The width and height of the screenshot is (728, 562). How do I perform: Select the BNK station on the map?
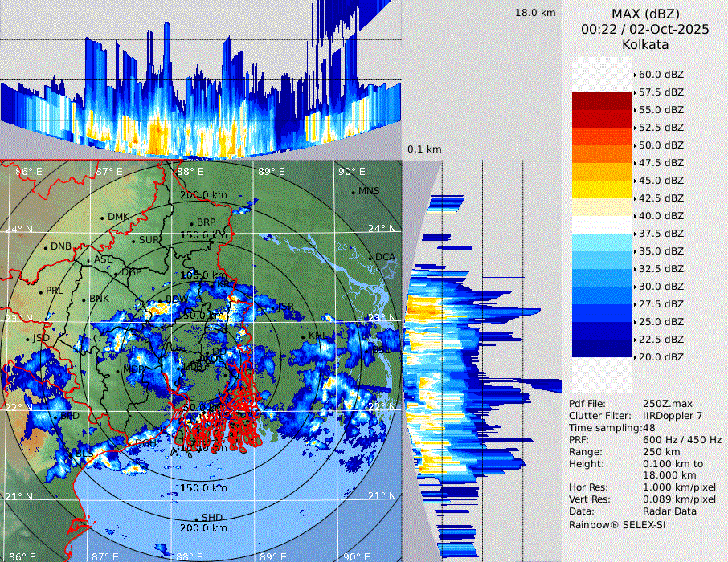(98, 299)
